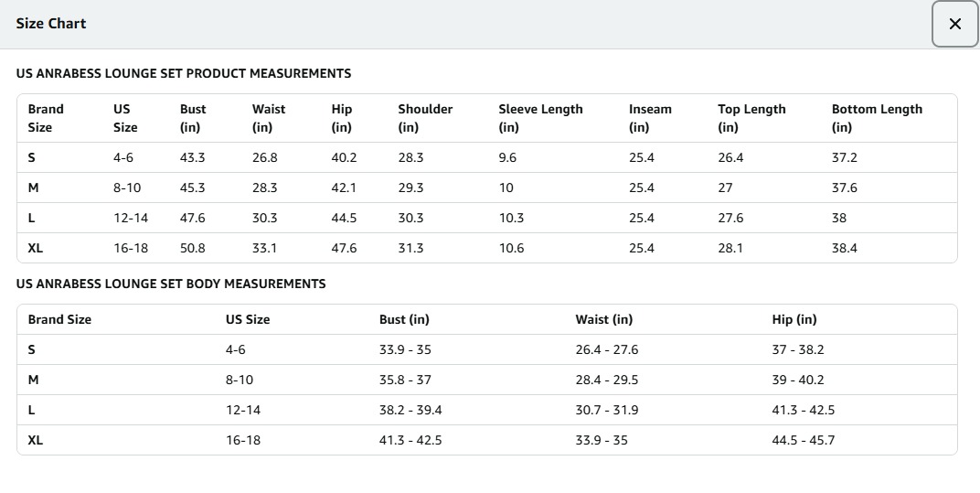This screenshot has width=980, height=493.
Task: Click the 26.8 waist value for size S
Action: (265, 157)
